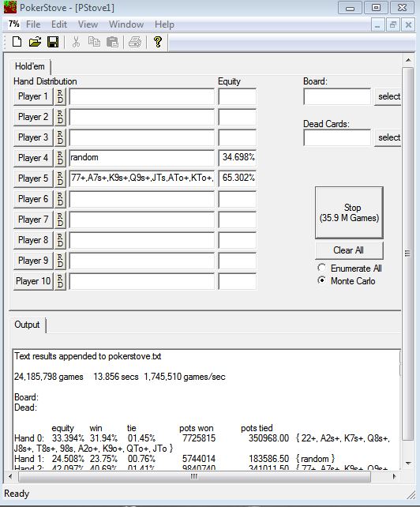Click the RD button for Player 6

[60, 199]
